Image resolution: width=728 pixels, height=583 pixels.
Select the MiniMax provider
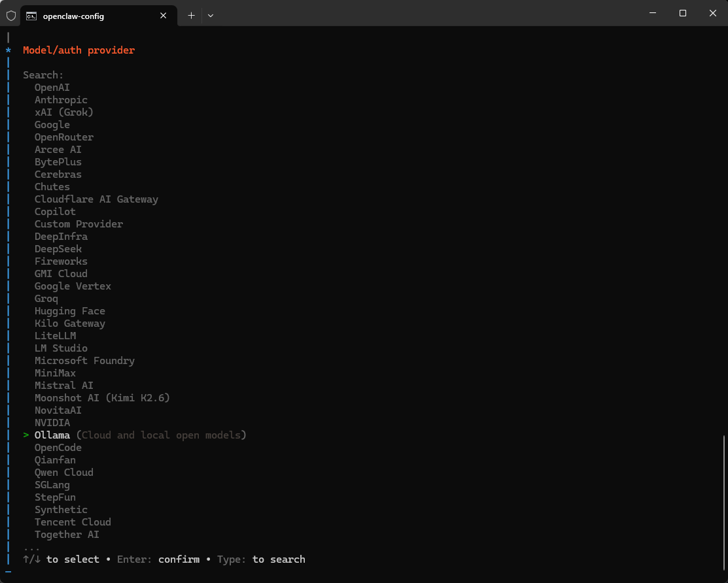click(55, 373)
